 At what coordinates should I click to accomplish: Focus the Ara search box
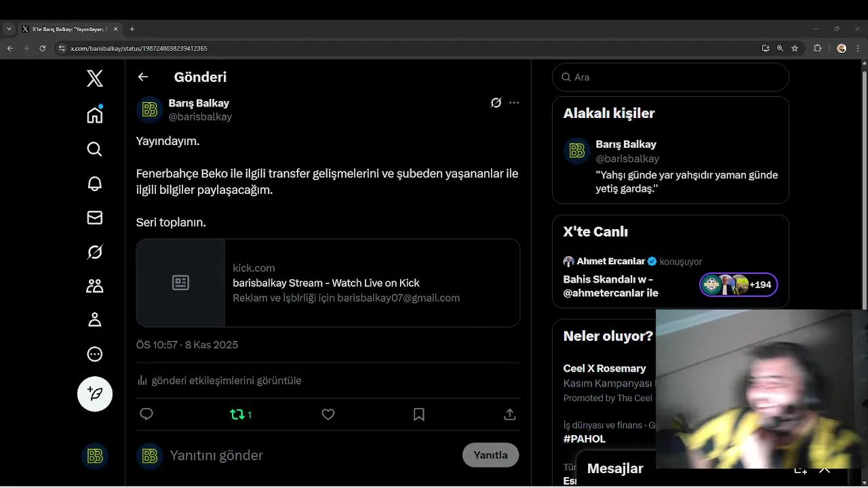[671, 77]
